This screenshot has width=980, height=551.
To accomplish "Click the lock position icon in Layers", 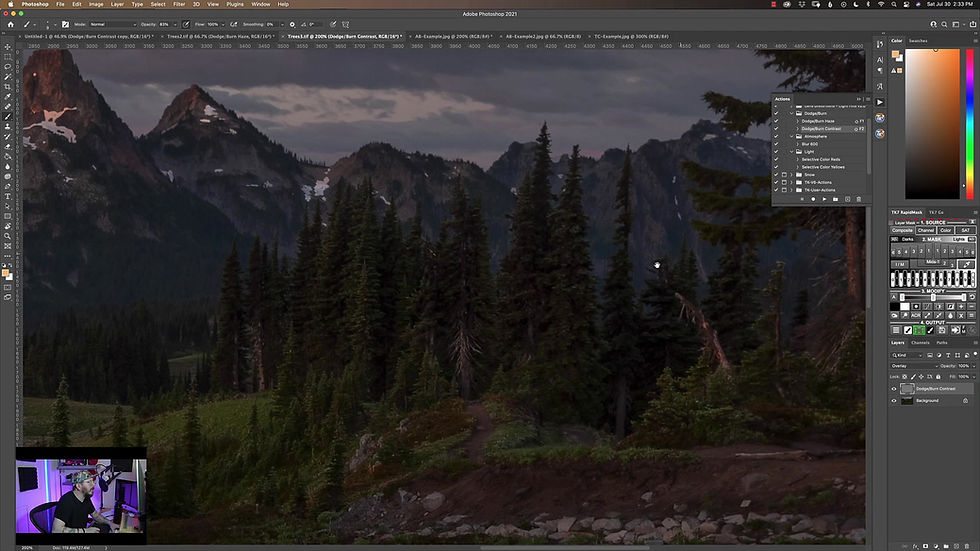I will (x=921, y=377).
